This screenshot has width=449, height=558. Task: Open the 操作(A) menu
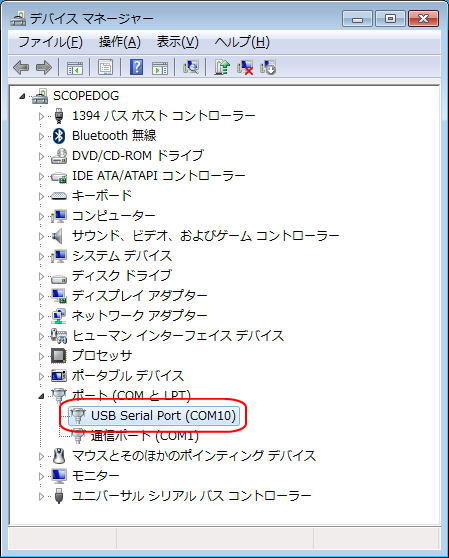click(120, 42)
